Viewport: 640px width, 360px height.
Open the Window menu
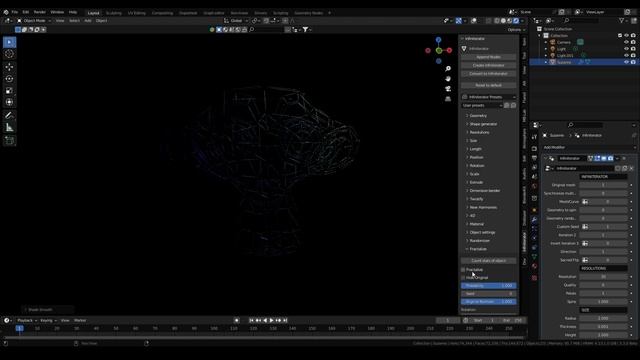57,12
